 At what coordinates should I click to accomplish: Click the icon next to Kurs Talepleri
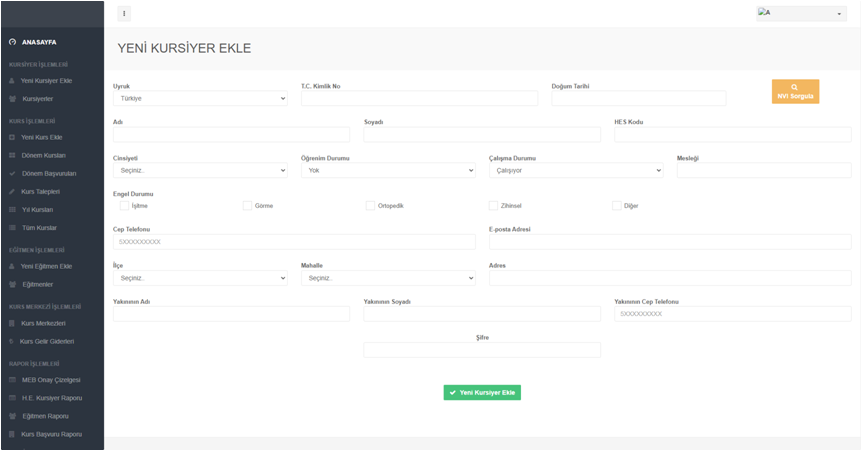point(12,191)
